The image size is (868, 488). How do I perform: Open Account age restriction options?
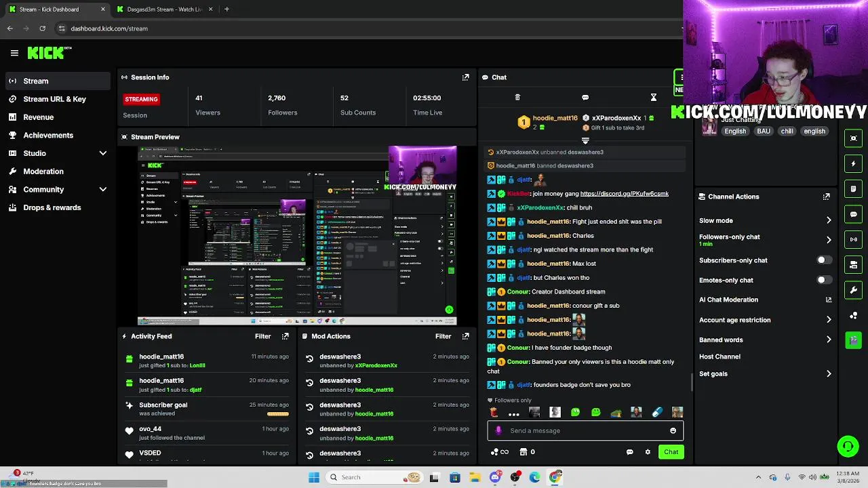(765, 320)
